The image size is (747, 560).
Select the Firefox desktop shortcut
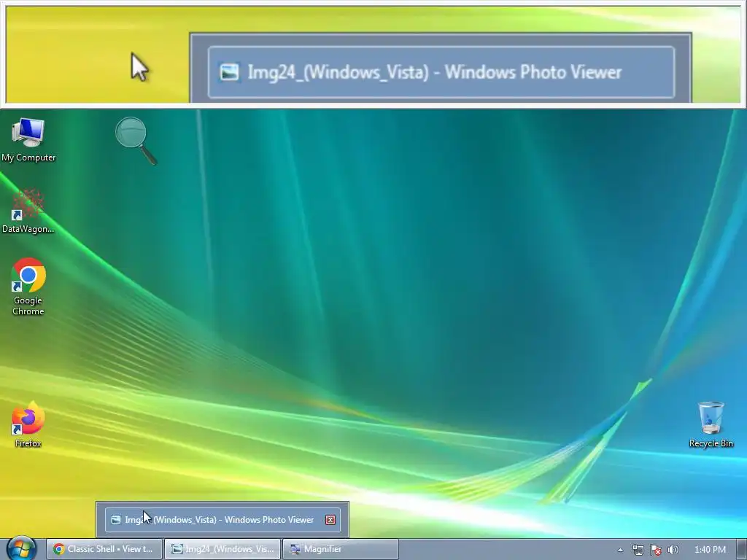[28, 425]
